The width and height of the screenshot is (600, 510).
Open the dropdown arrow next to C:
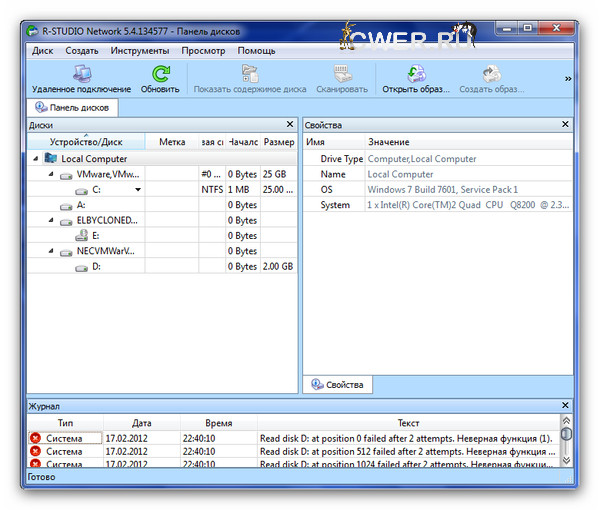(138, 189)
